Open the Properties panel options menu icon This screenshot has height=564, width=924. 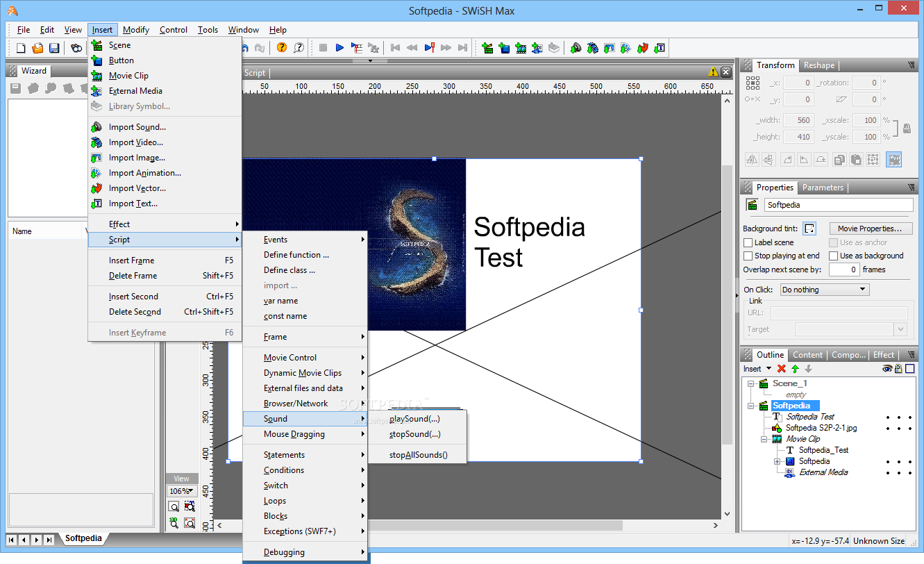911,188
